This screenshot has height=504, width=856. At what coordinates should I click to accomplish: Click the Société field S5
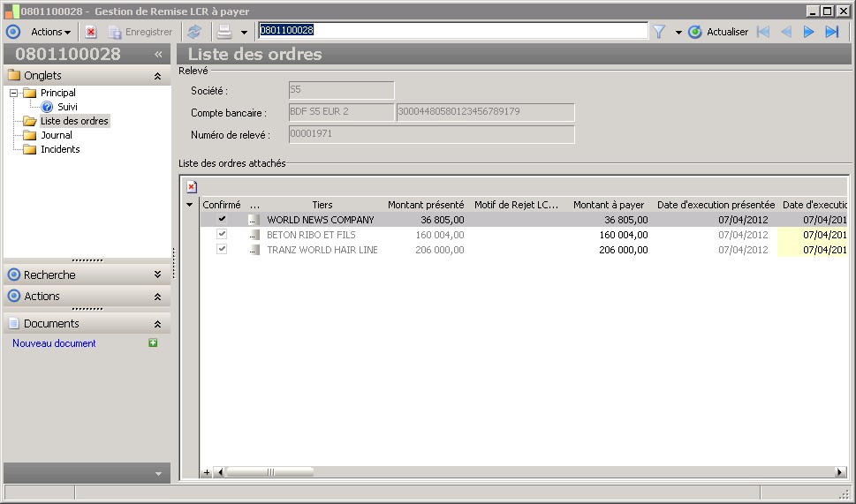[341, 90]
